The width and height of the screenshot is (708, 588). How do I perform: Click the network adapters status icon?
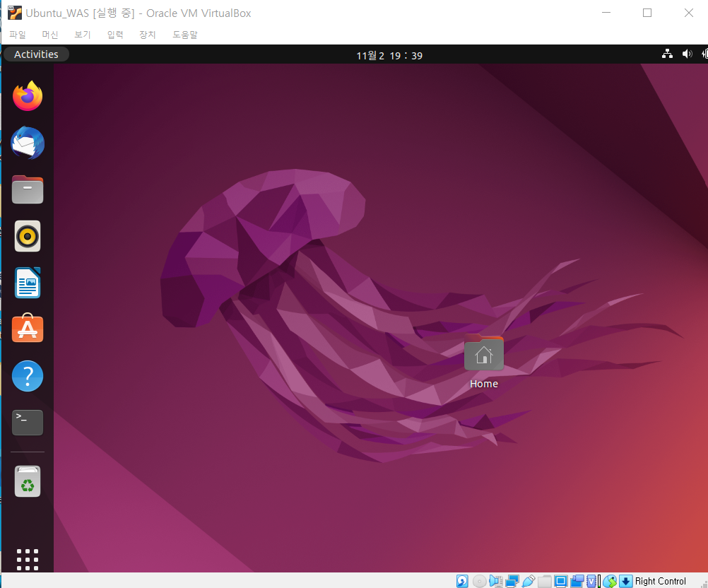512,581
